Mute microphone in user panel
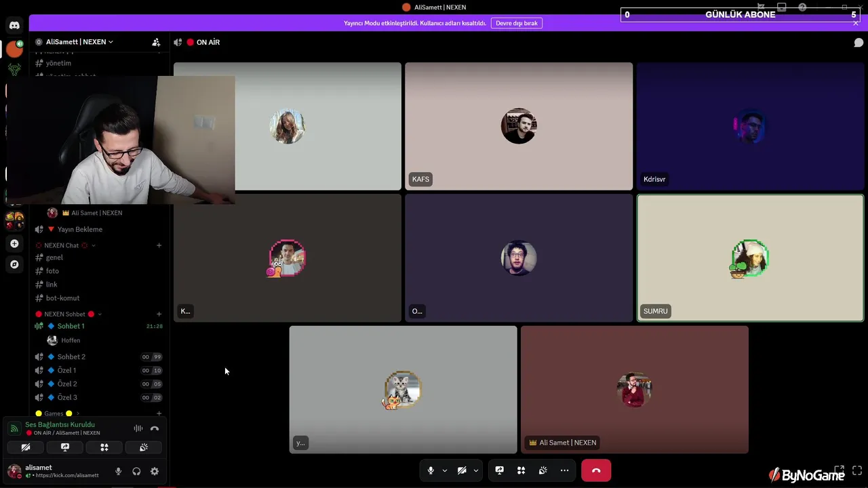Viewport: 868px width, 488px height. click(119, 472)
